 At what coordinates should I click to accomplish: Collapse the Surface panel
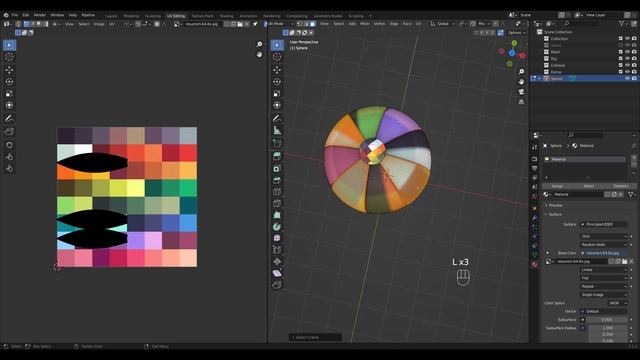(555, 214)
